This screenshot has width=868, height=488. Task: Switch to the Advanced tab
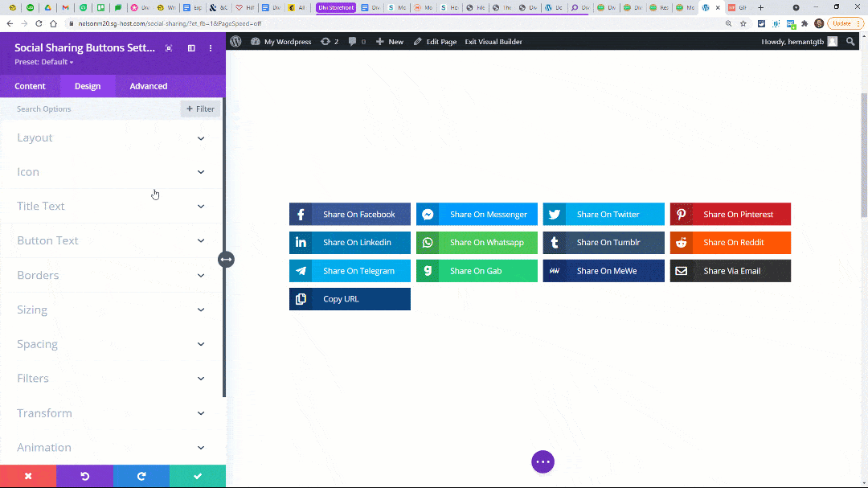pyautogui.click(x=149, y=86)
